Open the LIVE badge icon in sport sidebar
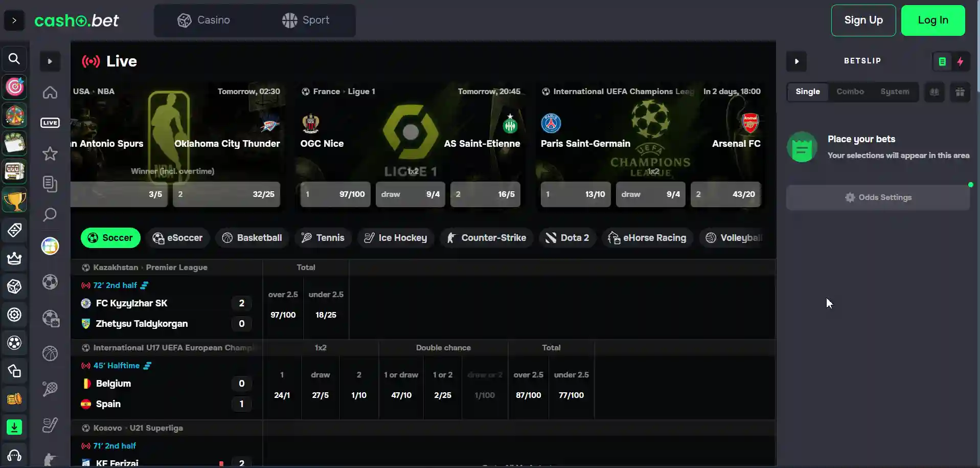The image size is (980, 468). pyautogui.click(x=50, y=123)
